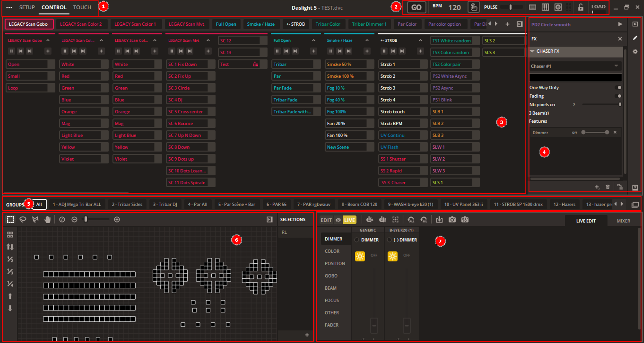
Task: Switch to the TOUCH tab
Action: 82,7
